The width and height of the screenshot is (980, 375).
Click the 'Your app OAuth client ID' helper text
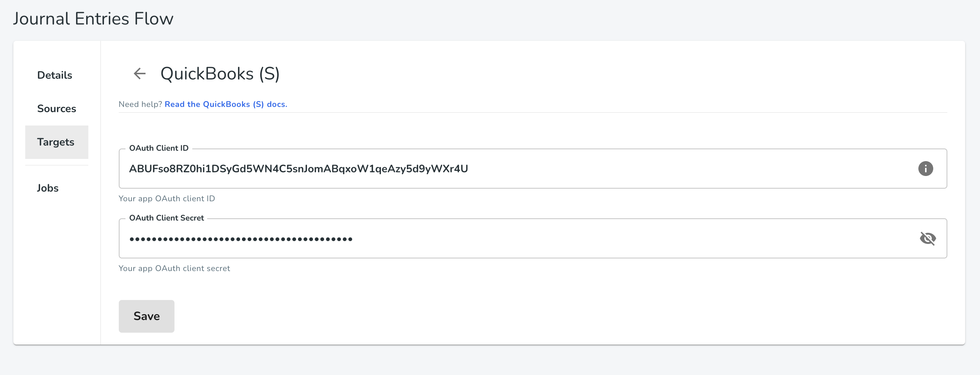tap(167, 199)
